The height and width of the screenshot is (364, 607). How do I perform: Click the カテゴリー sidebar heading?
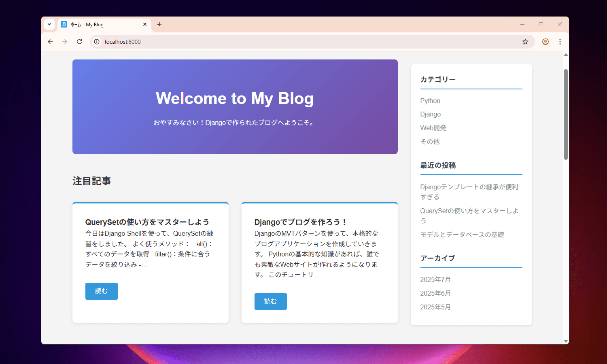(x=438, y=79)
